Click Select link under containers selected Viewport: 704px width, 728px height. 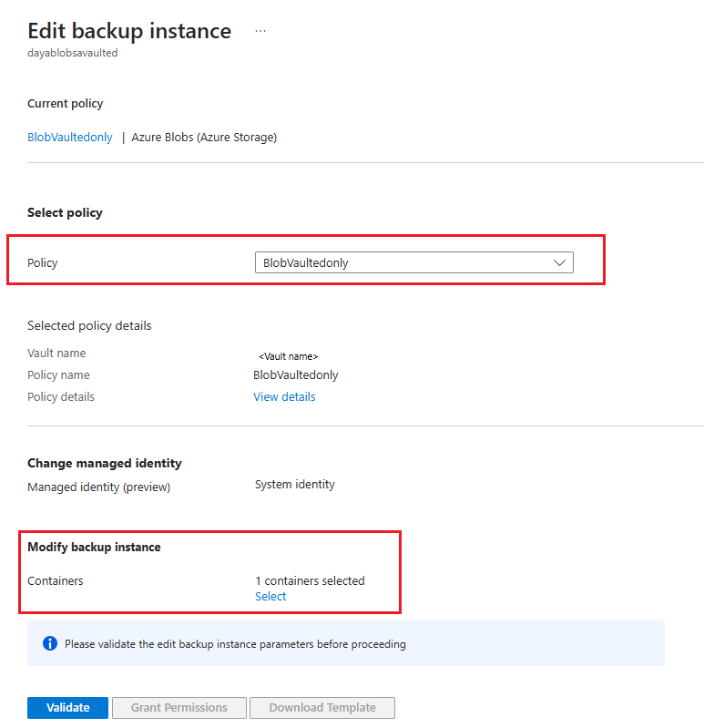[x=270, y=597]
